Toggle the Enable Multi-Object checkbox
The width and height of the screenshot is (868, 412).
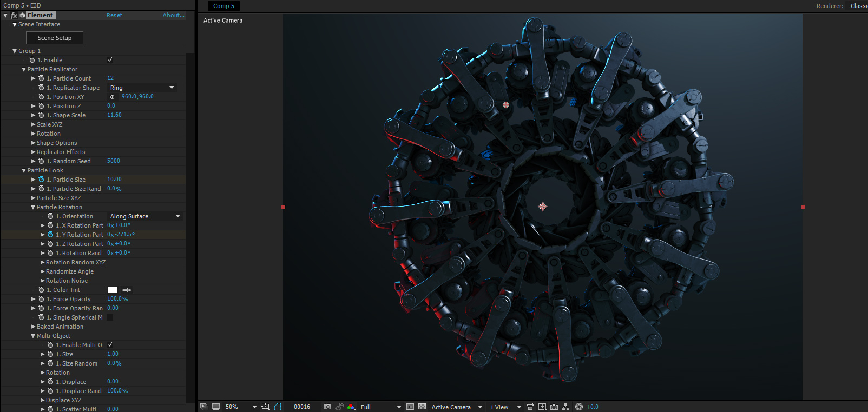tap(110, 345)
